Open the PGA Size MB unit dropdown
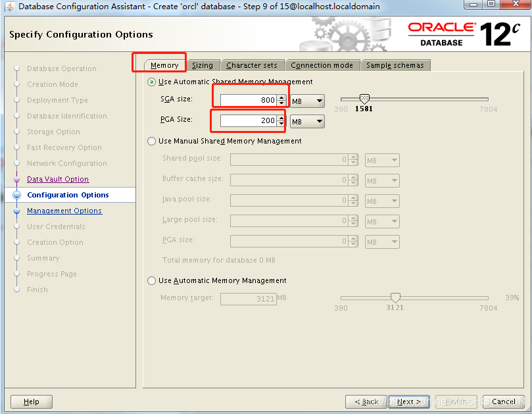This screenshot has height=414, width=532. click(307, 121)
